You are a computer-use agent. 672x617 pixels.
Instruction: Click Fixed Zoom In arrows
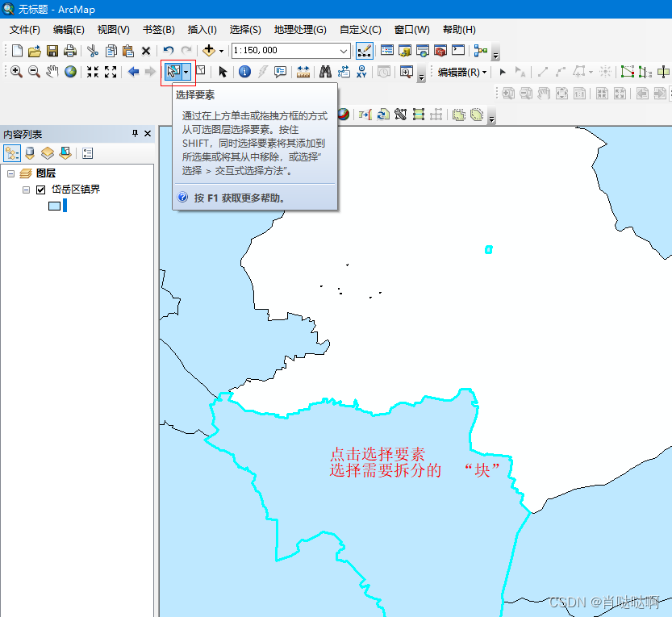tap(93, 72)
